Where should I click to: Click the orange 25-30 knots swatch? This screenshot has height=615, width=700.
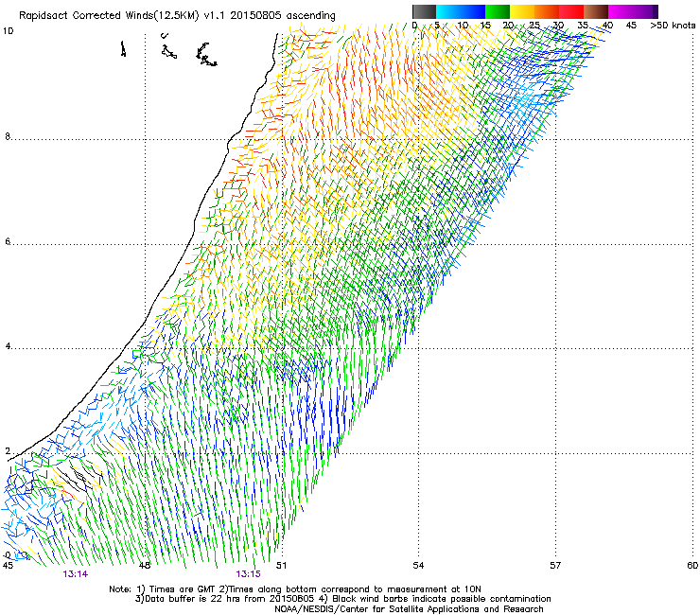pos(547,11)
